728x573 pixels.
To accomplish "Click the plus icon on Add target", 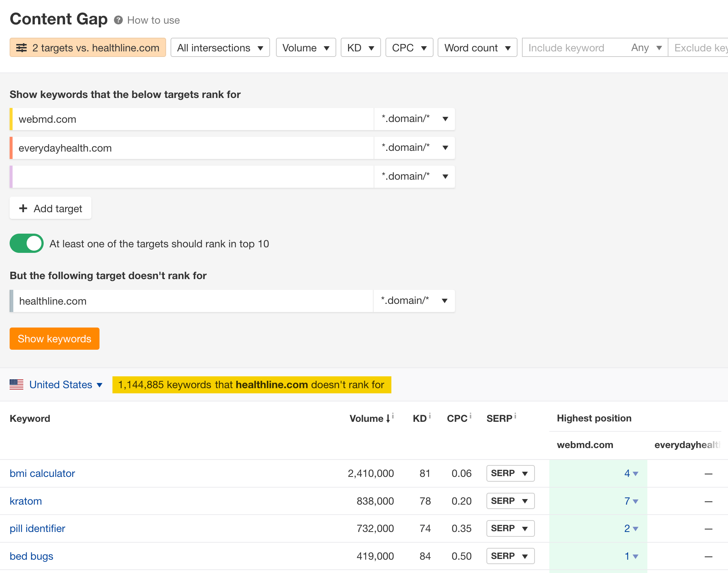I will coord(24,208).
